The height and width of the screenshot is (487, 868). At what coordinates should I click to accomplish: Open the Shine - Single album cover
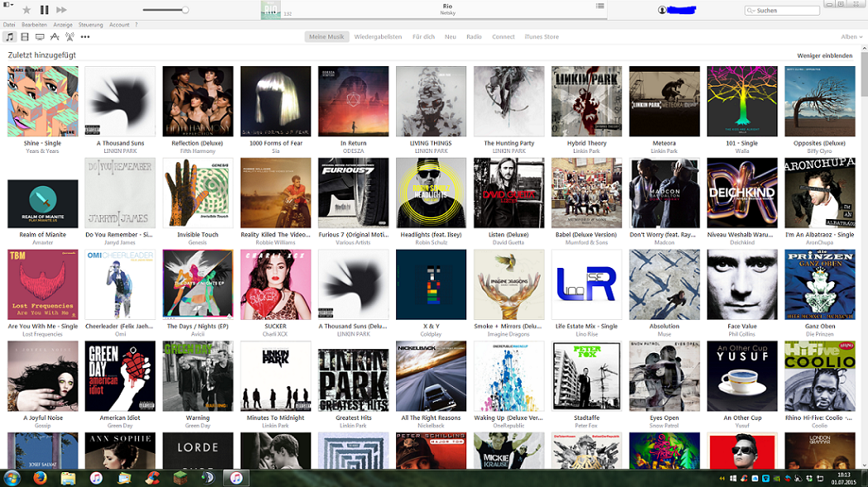tap(43, 101)
